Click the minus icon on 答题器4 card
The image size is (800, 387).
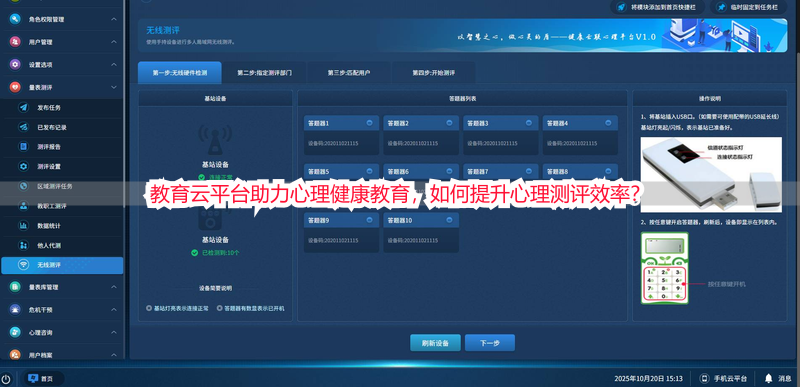(x=608, y=123)
